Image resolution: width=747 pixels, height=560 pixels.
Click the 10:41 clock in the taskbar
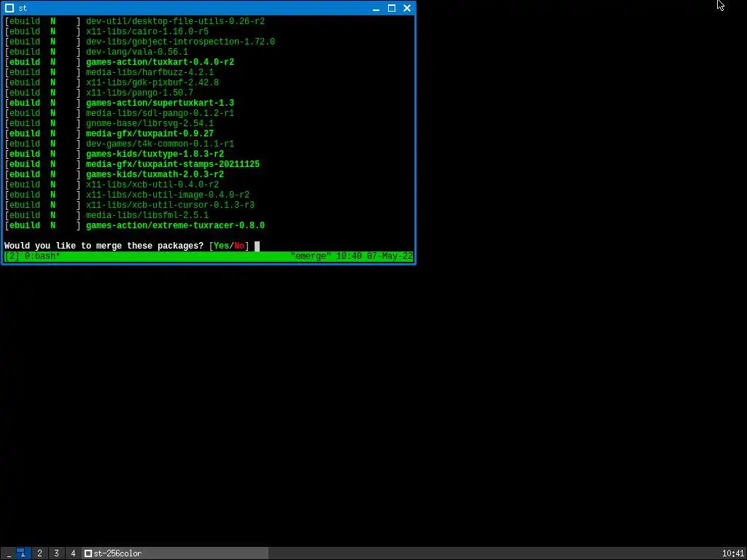coord(732,553)
